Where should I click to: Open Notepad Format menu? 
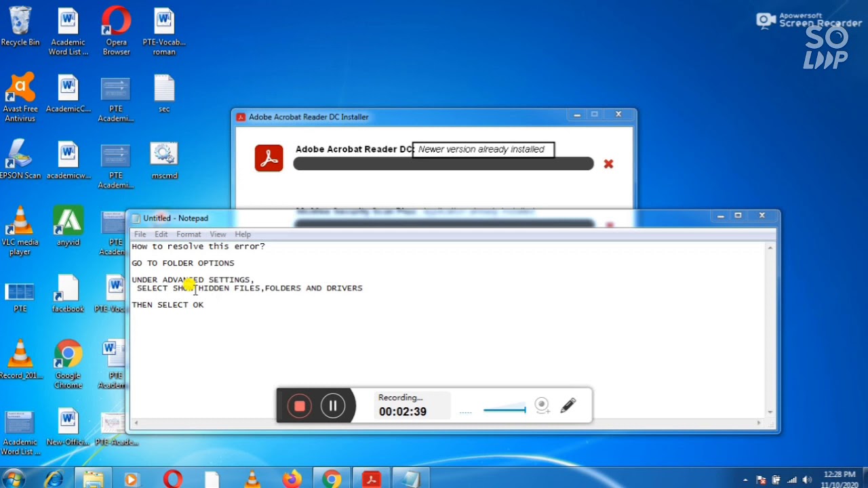189,235
